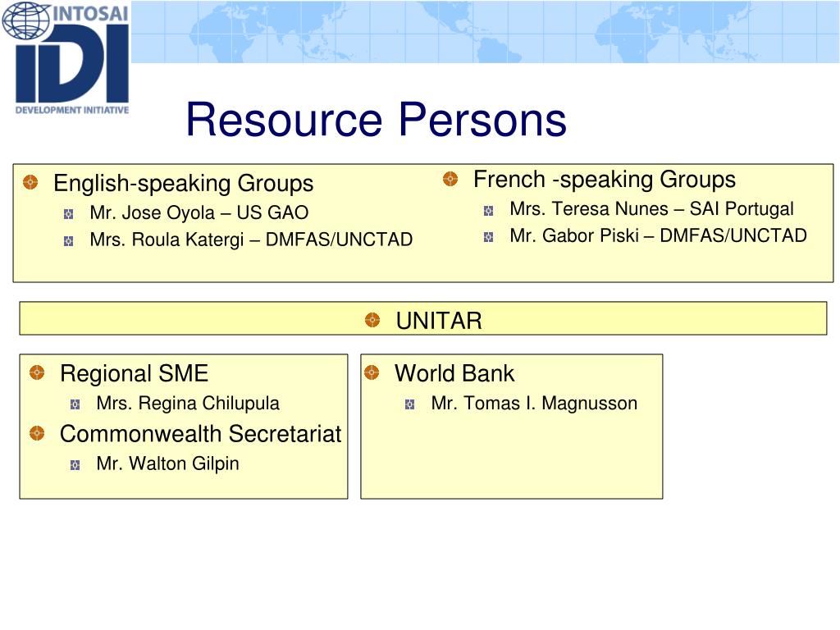Click orange bullet beside UNITAR

(x=372, y=320)
